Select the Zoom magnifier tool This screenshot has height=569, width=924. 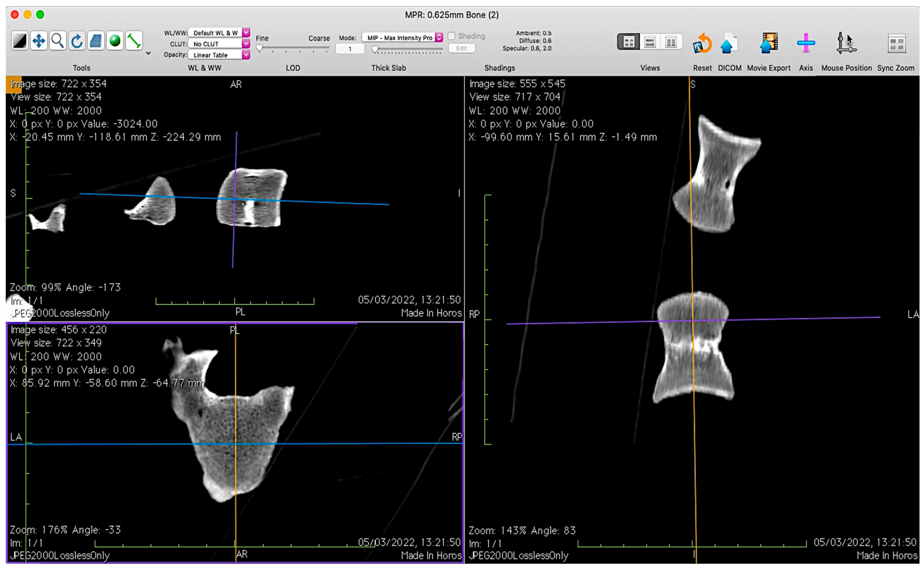click(58, 41)
